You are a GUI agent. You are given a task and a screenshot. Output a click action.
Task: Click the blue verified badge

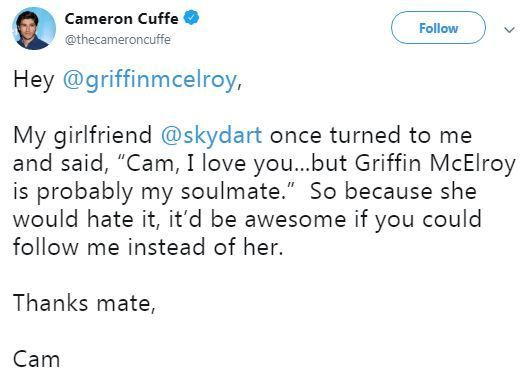(191, 18)
